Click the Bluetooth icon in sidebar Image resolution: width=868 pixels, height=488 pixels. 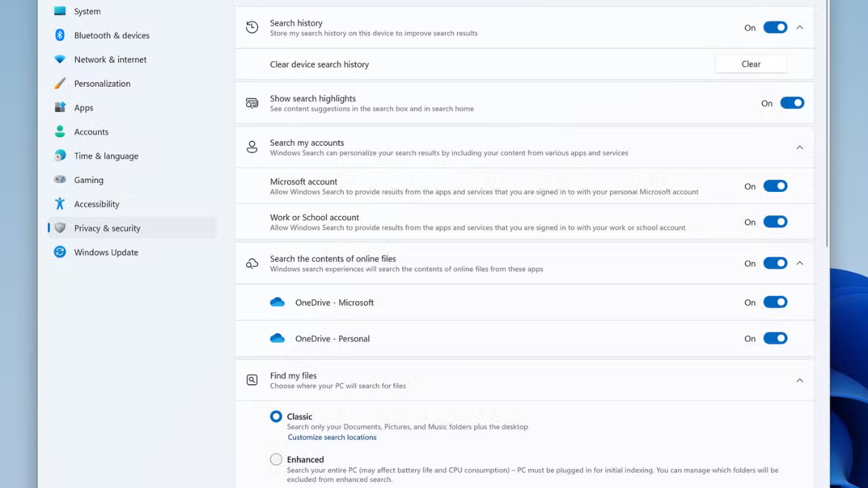click(60, 35)
